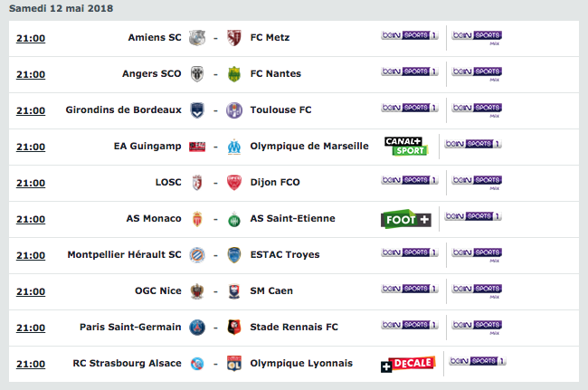This screenshot has height=390, width=588.
Task: Select the Girondins de Bordeaux team name
Action: (x=123, y=109)
